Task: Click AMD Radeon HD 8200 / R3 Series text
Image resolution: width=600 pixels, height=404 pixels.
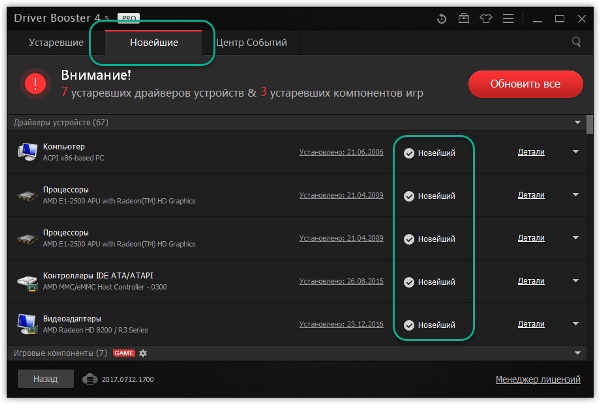Action: point(95,330)
